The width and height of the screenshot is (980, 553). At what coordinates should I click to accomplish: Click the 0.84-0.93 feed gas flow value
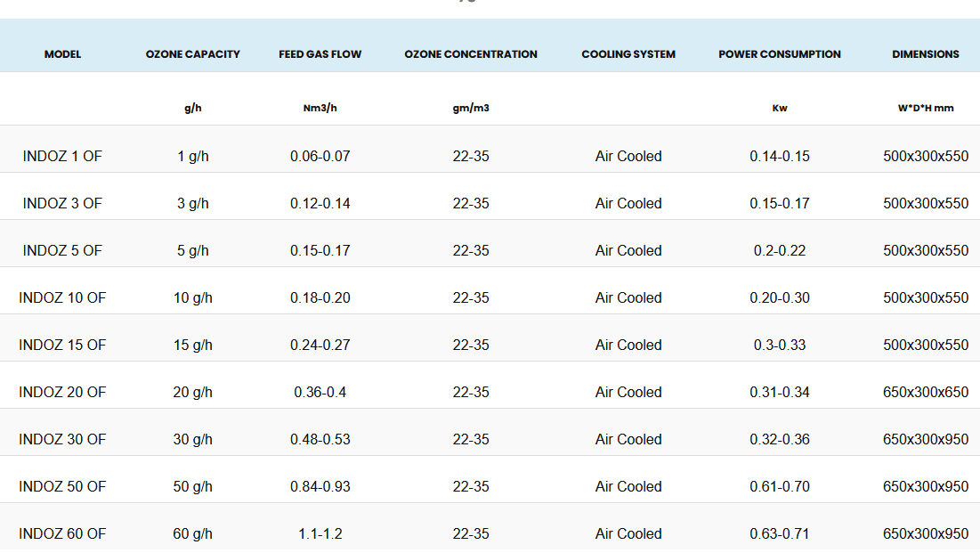coord(320,486)
